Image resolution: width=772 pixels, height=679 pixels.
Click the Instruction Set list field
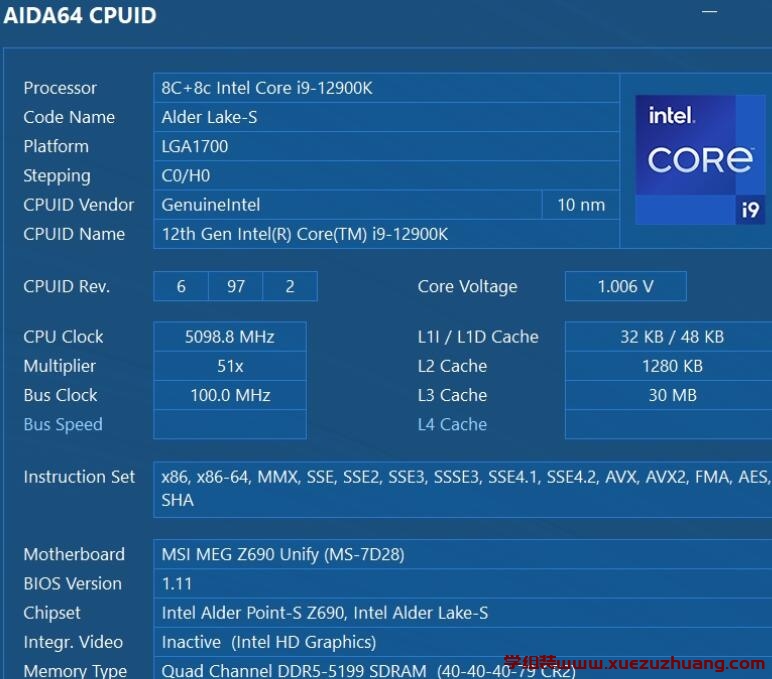pos(463,489)
